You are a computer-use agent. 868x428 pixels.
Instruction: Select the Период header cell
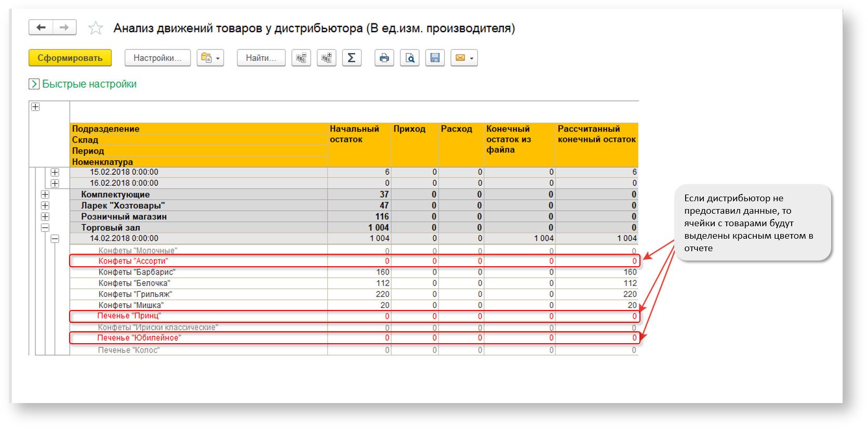point(199,151)
